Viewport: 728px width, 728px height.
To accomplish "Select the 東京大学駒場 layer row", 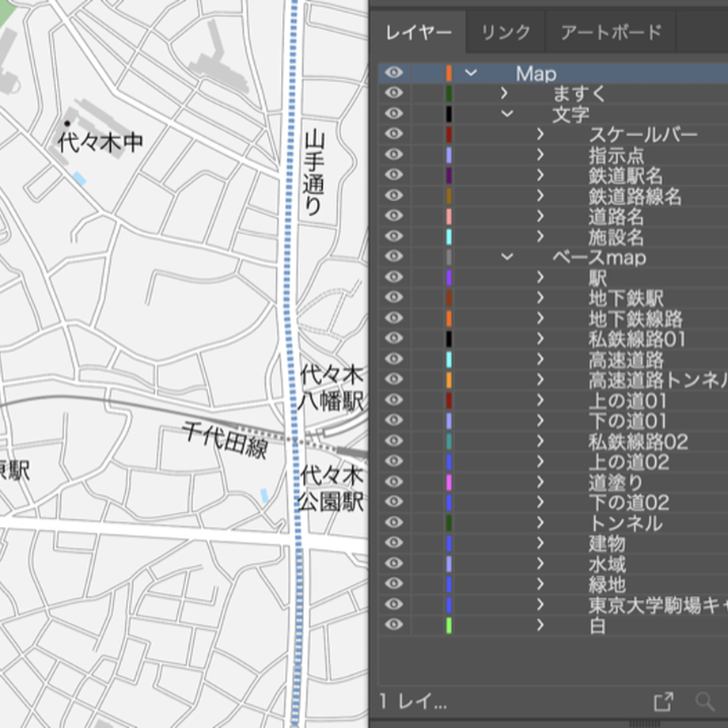I will [x=553, y=604].
